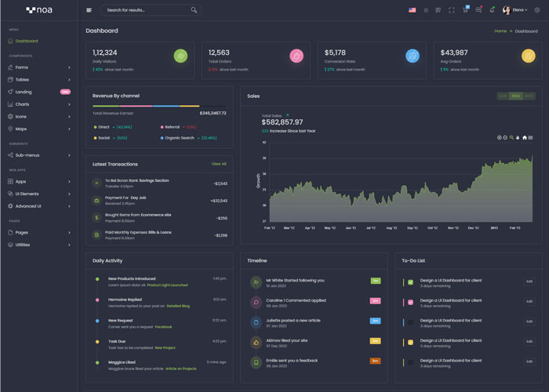Click the chart home reset icon
Screen dimensions: 549x392
coord(525,138)
